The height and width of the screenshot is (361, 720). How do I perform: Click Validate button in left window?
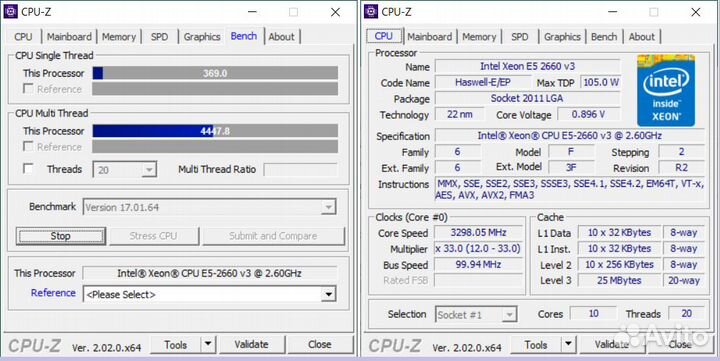coord(251,344)
